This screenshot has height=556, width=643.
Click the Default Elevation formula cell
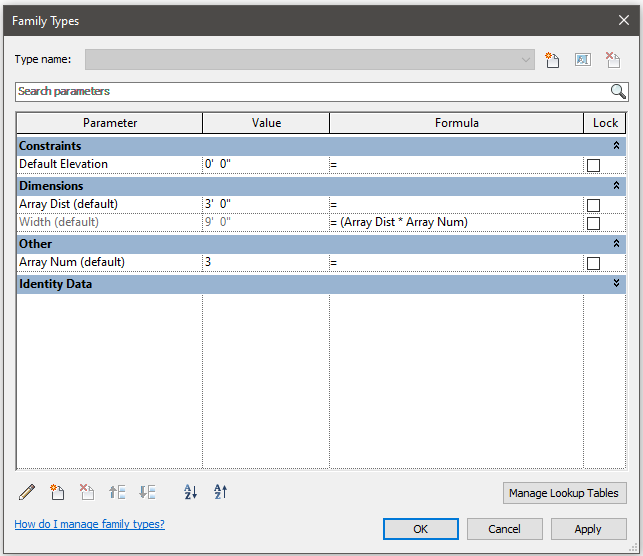456,164
